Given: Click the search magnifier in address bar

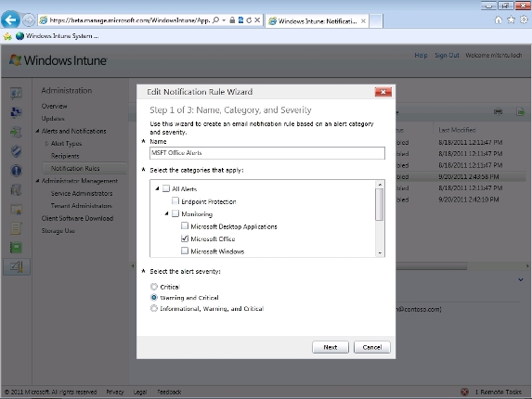Looking at the screenshot, I should tap(215, 20).
